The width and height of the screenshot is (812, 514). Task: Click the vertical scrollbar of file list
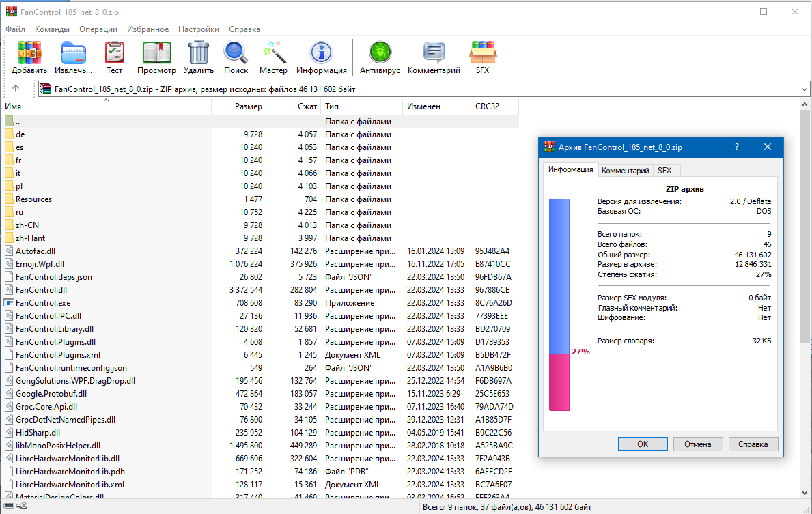click(x=804, y=225)
